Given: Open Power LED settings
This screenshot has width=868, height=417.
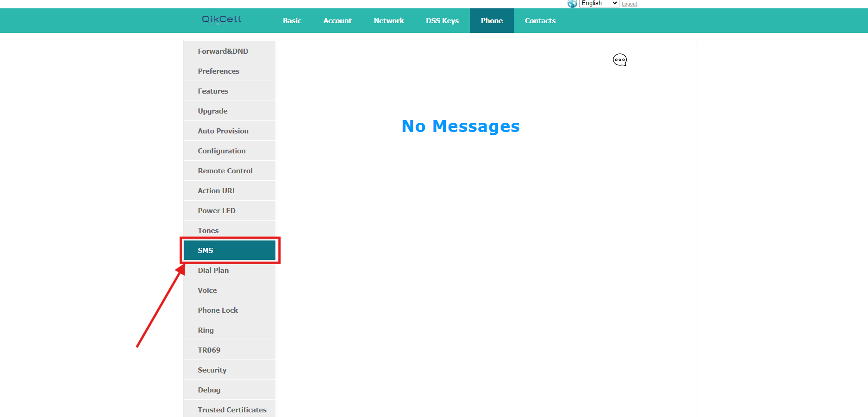Looking at the screenshot, I should tap(230, 210).
